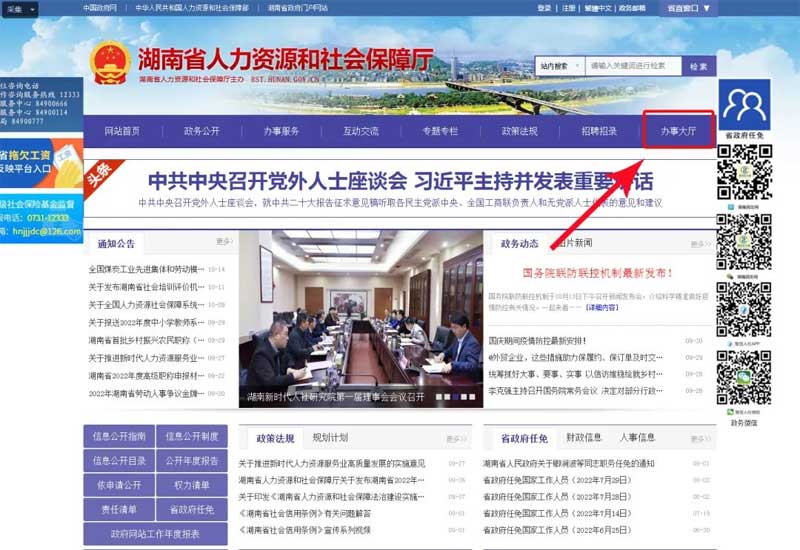
Task: Click 信息公开制度 button
Action: coord(192,436)
